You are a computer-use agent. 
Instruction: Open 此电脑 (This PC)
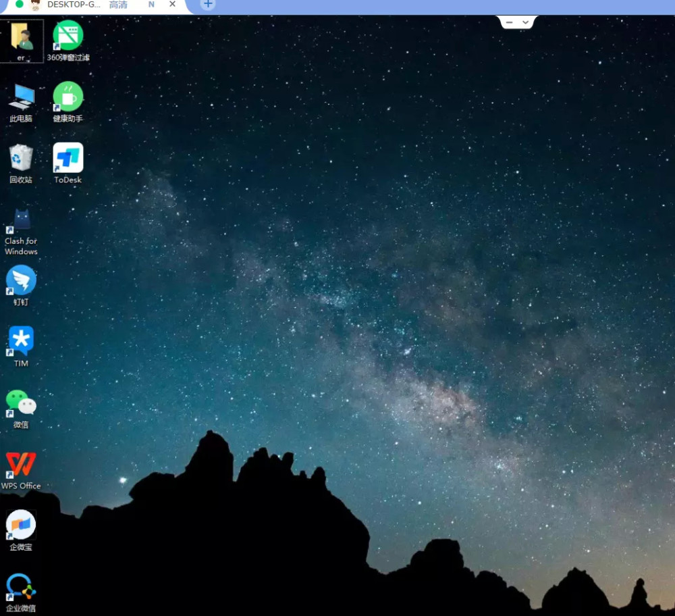pos(21,97)
